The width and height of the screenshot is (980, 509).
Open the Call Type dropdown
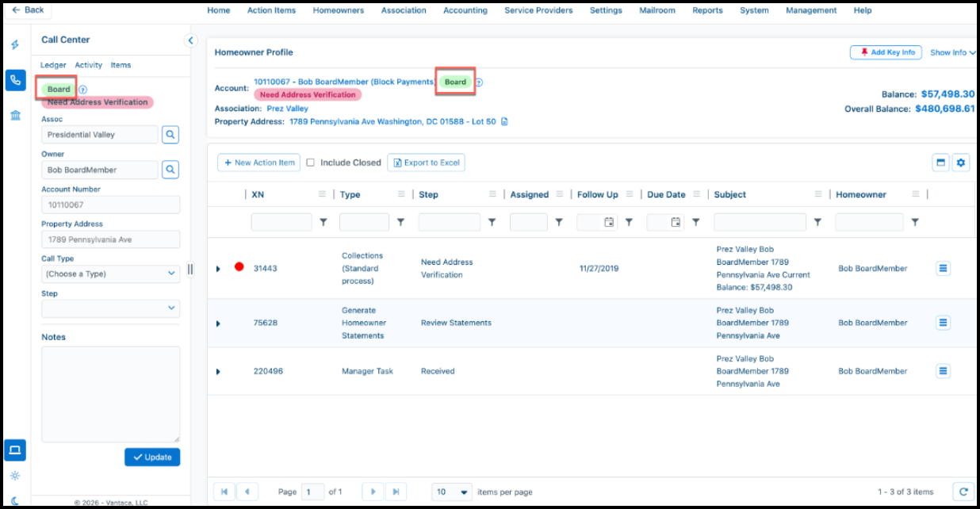point(110,274)
